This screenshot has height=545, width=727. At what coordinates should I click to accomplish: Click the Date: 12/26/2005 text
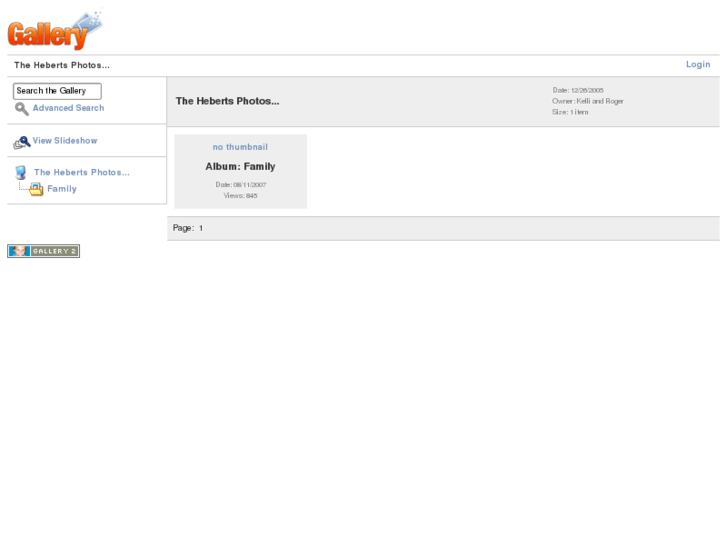[x=578, y=90]
